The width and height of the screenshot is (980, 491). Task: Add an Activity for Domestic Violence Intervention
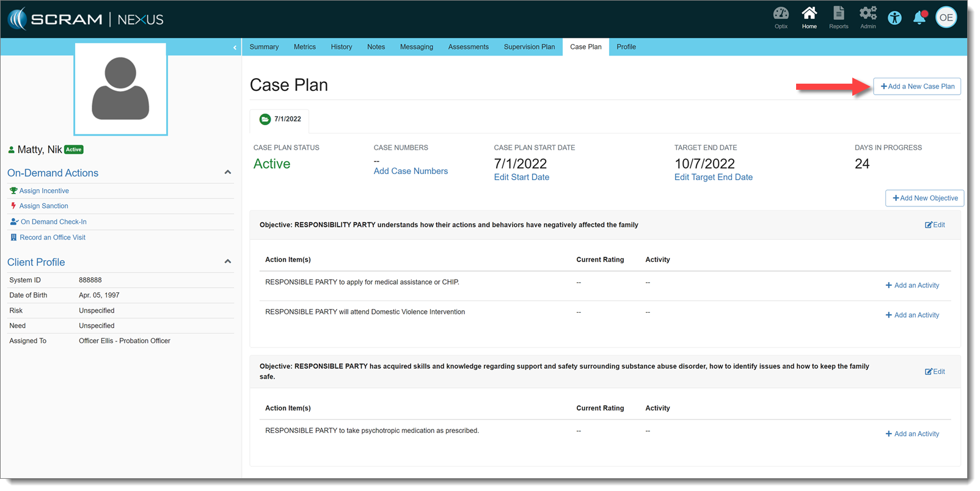click(x=912, y=315)
